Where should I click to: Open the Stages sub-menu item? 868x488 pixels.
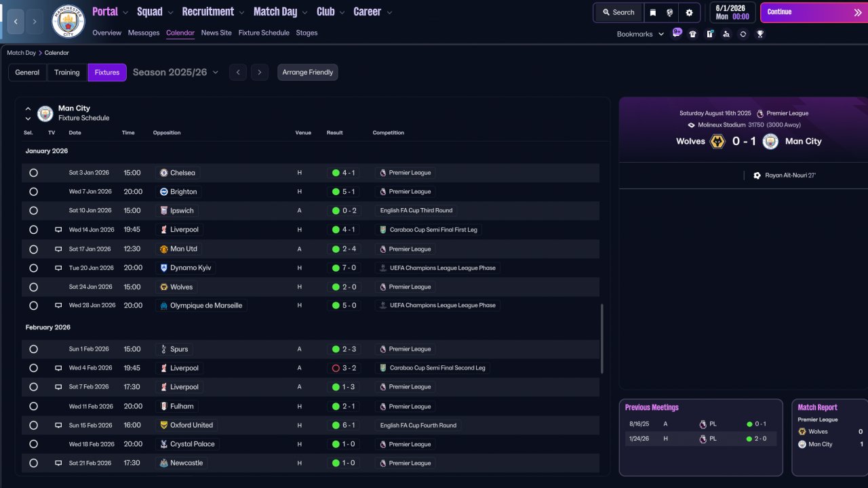pos(307,33)
